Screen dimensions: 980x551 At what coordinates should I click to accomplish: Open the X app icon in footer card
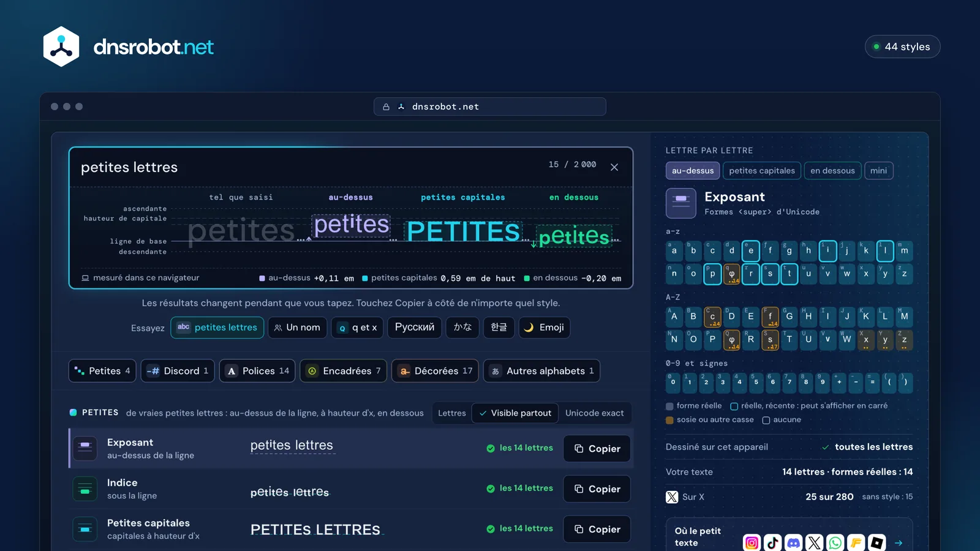(814, 542)
